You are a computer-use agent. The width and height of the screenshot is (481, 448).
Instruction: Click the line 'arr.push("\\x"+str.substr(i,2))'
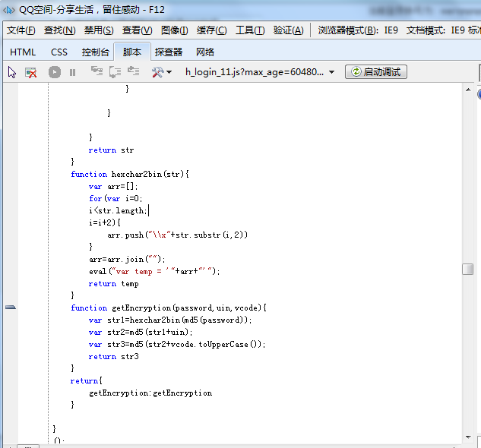[177, 235]
